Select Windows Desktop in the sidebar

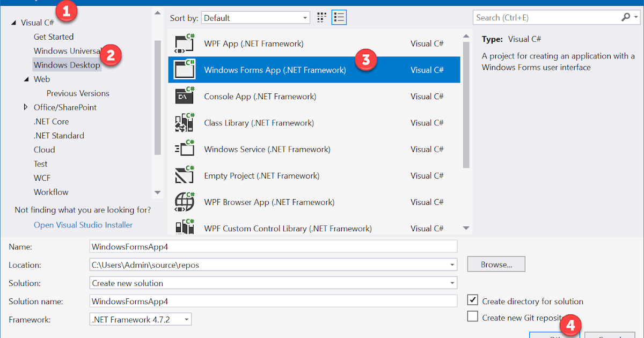(67, 64)
